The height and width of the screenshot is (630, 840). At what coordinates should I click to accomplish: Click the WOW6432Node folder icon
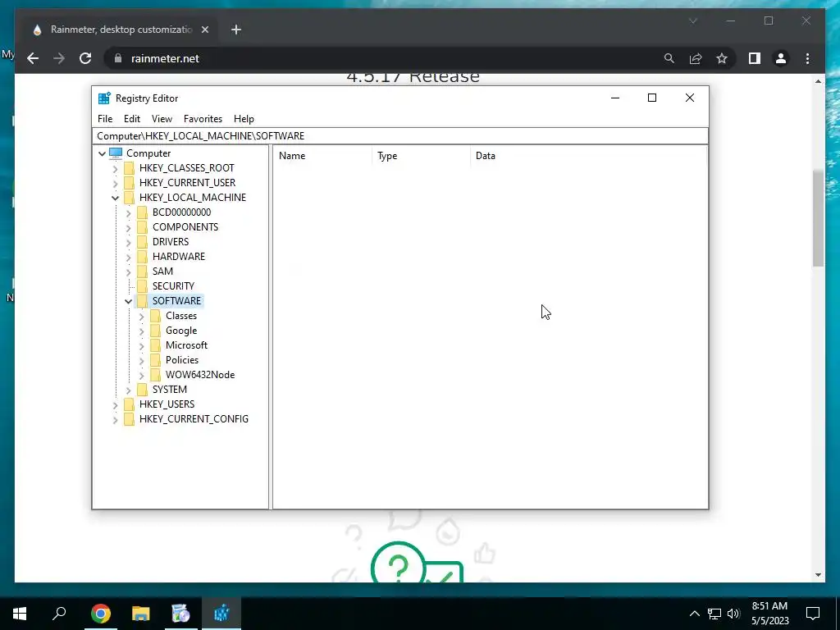155,375
